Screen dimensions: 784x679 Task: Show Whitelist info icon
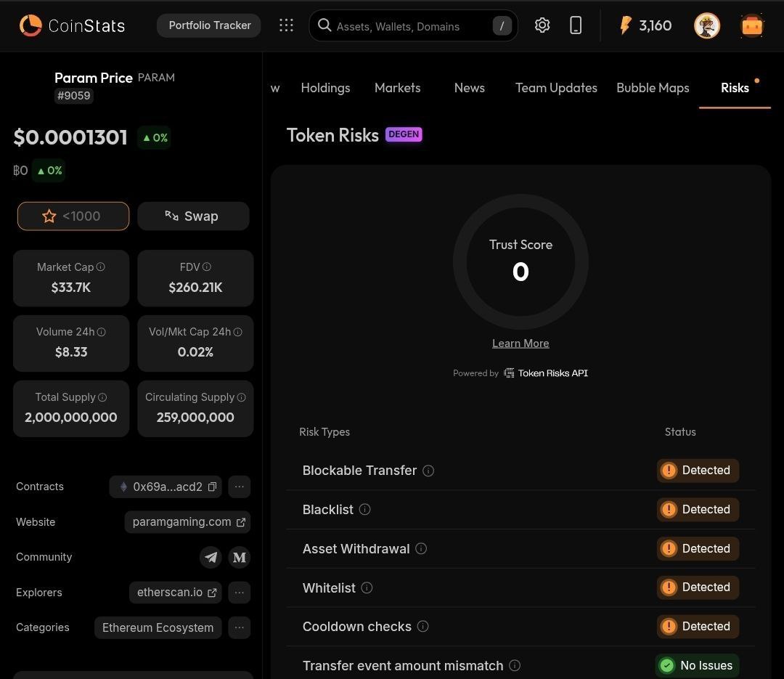[367, 588]
